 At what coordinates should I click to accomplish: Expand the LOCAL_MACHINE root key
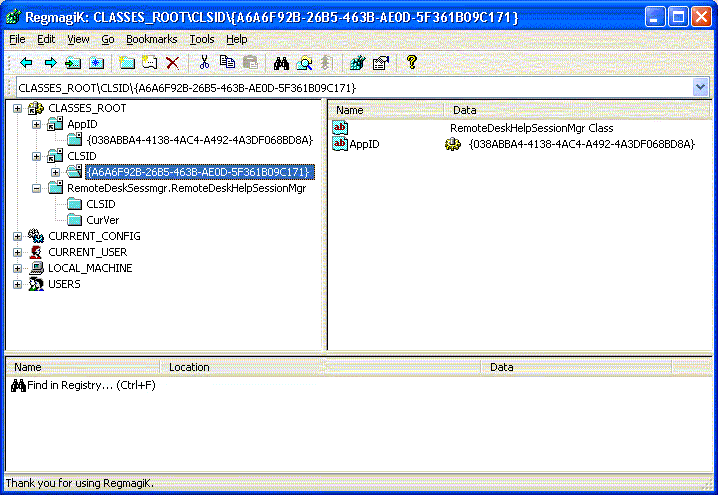17,269
